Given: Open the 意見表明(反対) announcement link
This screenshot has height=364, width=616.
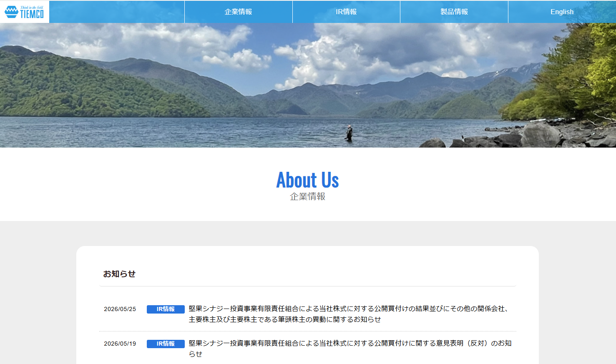Looking at the screenshot, I should pyautogui.click(x=350, y=349).
